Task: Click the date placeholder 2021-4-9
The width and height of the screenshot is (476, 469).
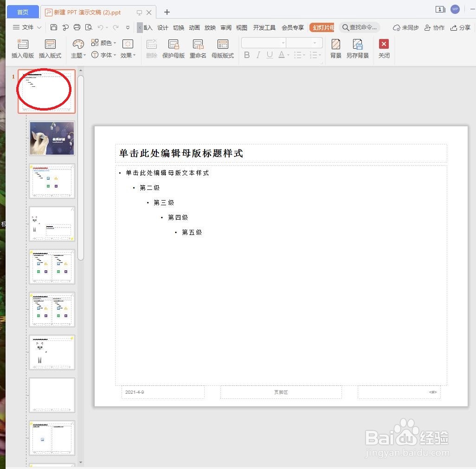Action: tap(163, 392)
